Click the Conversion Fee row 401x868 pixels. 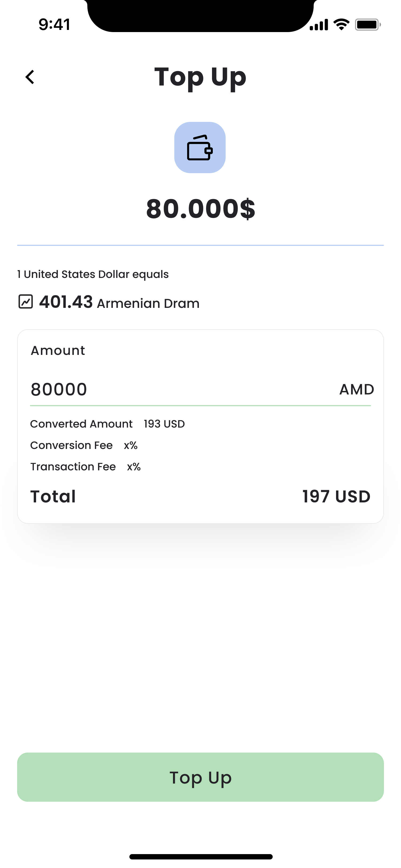(x=84, y=445)
